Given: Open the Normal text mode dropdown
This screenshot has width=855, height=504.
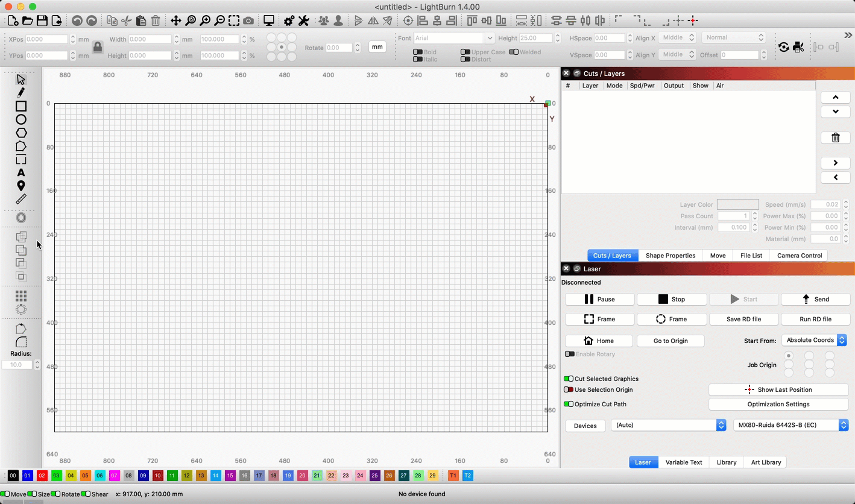Looking at the screenshot, I should pyautogui.click(x=733, y=37).
